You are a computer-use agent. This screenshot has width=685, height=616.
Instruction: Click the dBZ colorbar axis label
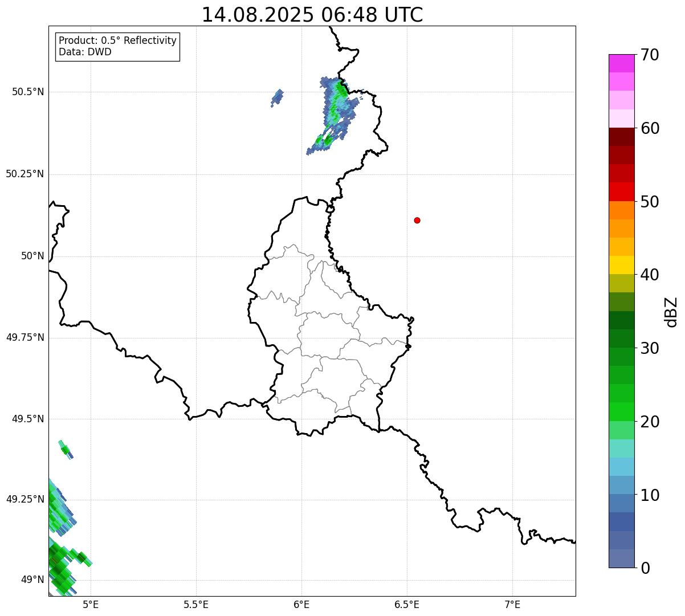(671, 312)
